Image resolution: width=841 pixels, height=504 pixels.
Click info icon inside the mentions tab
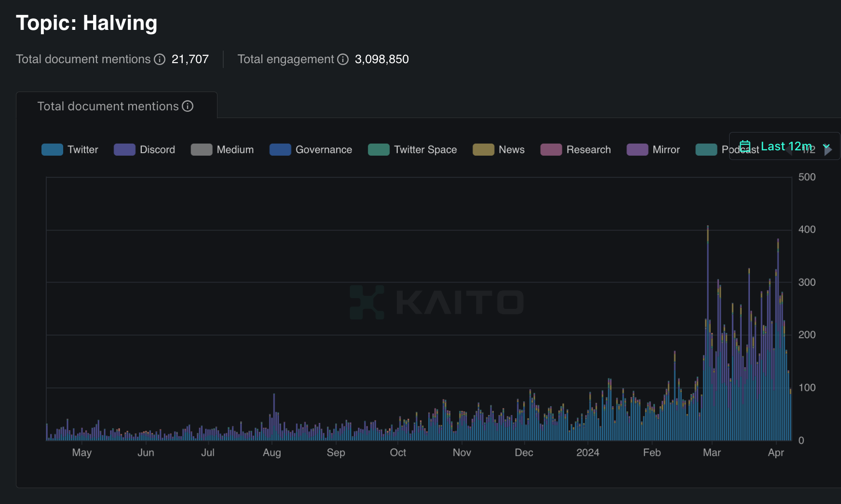point(188,106)
